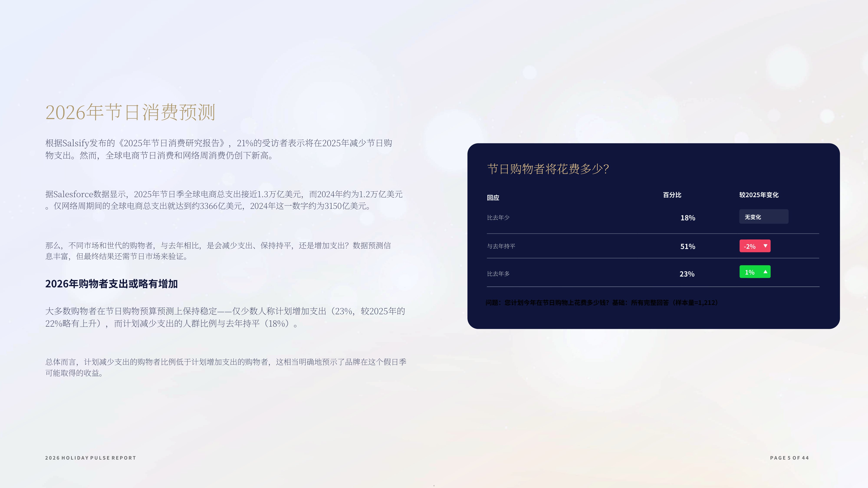Click the row label 比去年多

498,274
